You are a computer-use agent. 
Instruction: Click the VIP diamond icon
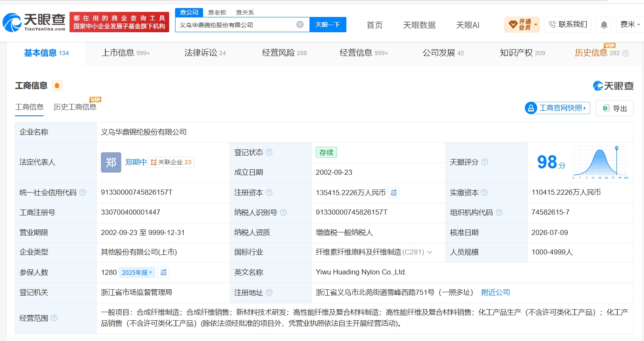[x=513, y=25]
